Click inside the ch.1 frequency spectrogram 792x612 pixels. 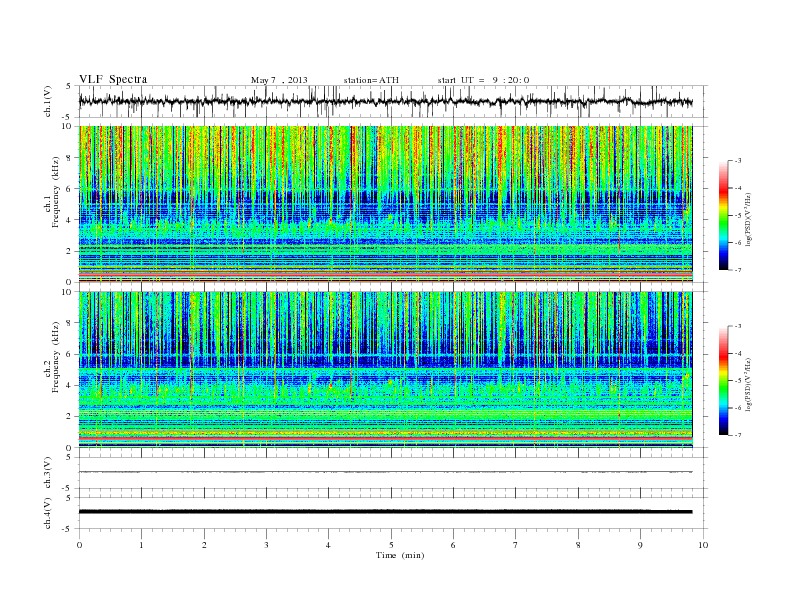pyautogui.click(x=385, y=204)
